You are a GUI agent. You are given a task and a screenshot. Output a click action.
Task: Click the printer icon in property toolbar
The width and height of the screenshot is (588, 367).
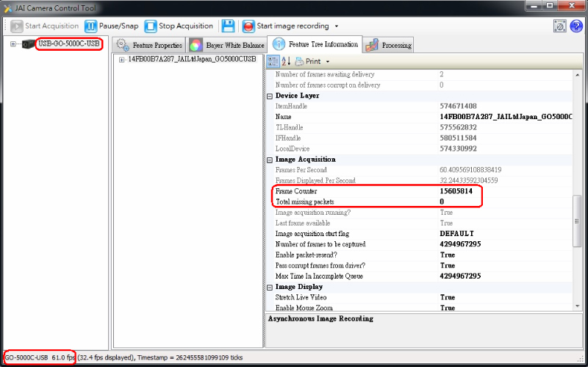[x=299, y=61]
